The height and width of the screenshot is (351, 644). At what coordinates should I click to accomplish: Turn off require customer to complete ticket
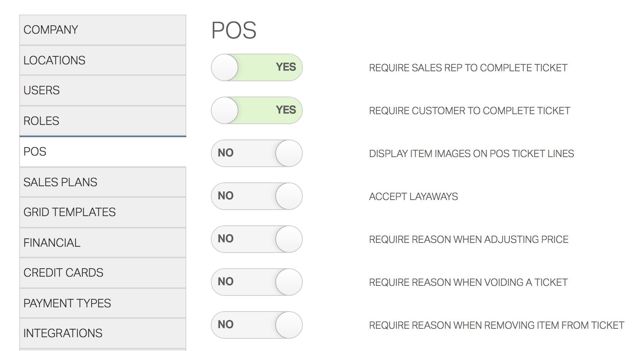click(256, 110)
